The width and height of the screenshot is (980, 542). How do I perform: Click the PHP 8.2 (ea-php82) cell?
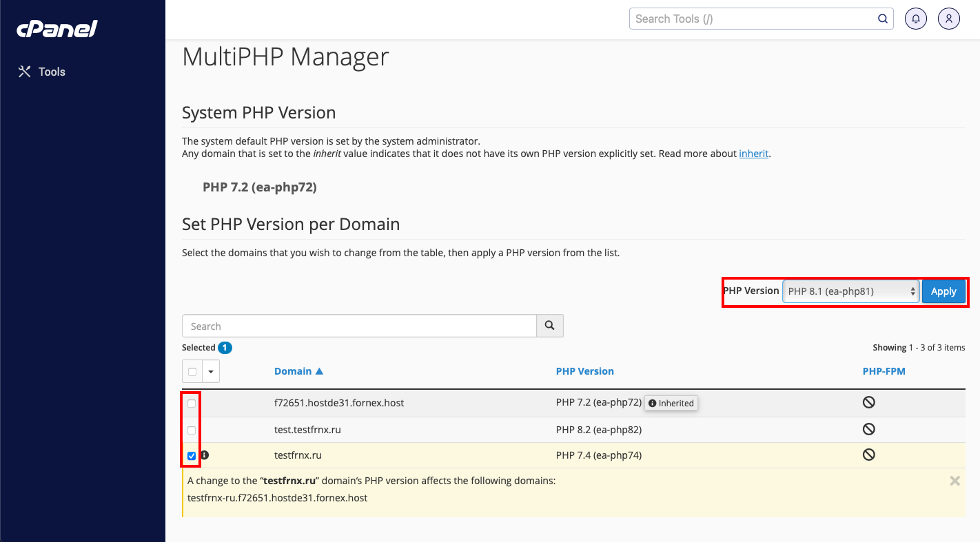pos(599,430)
